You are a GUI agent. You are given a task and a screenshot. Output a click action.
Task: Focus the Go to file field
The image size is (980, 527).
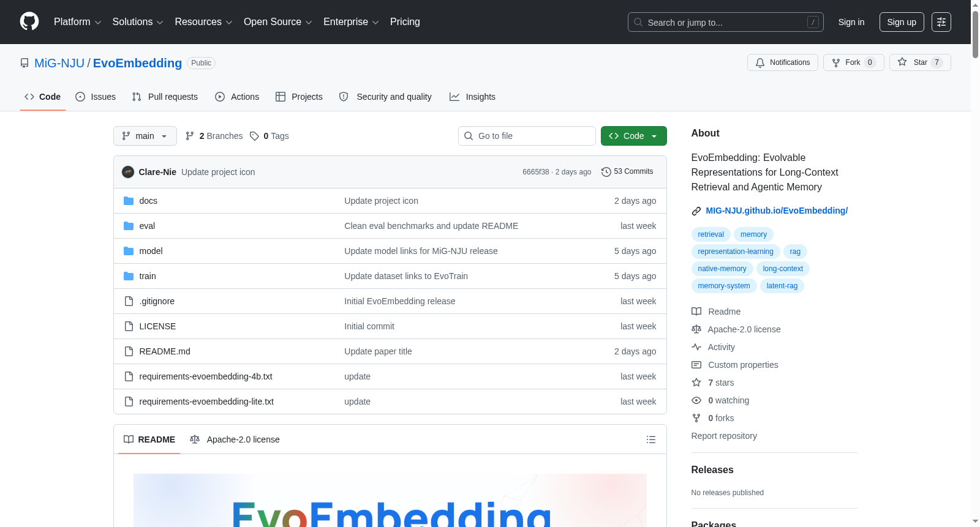(527, 136)
